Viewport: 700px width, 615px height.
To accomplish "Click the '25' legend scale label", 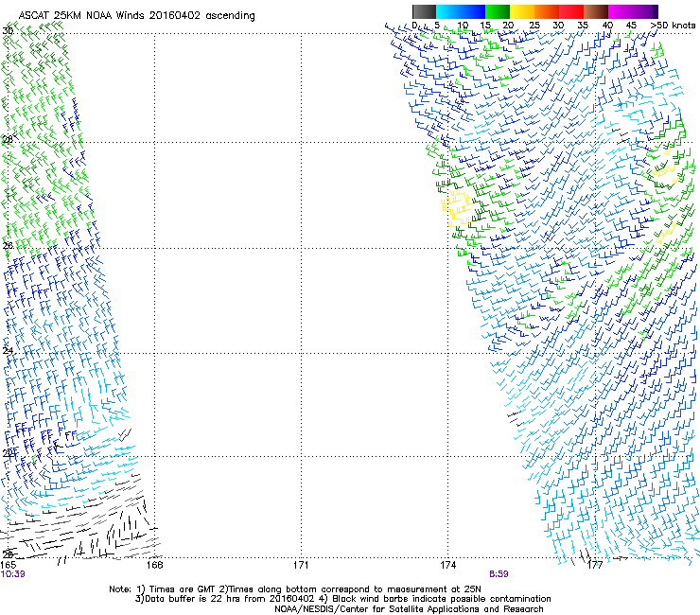I will click(x=534, y=26).
